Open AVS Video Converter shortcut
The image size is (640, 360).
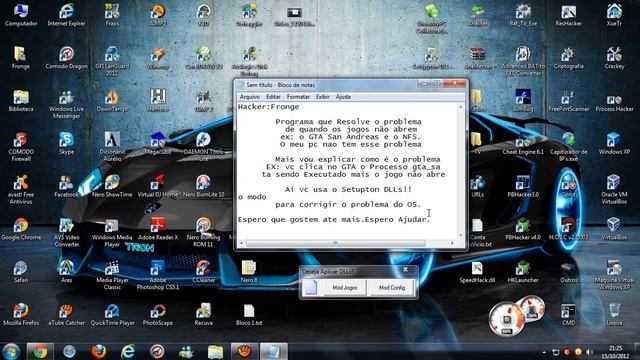67,233
